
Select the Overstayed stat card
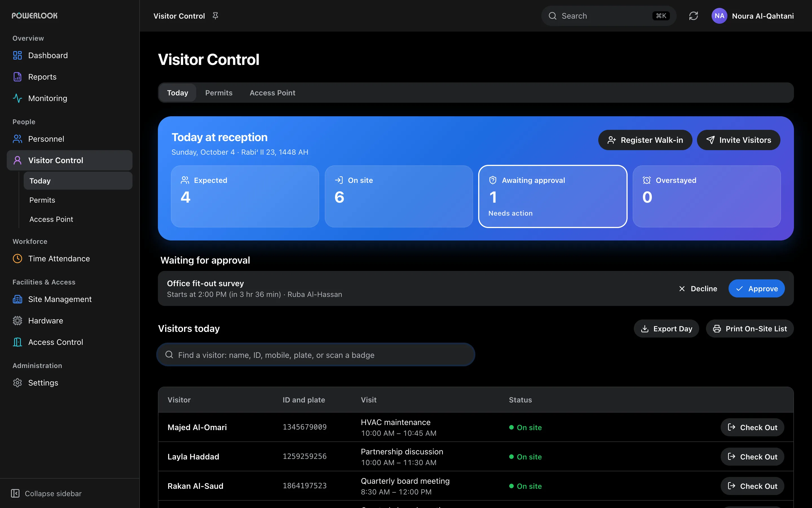706,196
